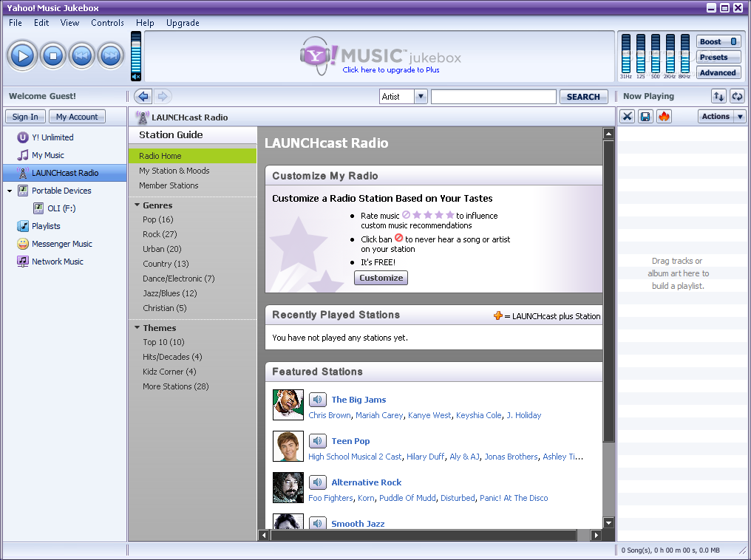Select Radio Home in Station Guide
The height and width of the screenshot is (560, 751).
pos(192,156)
